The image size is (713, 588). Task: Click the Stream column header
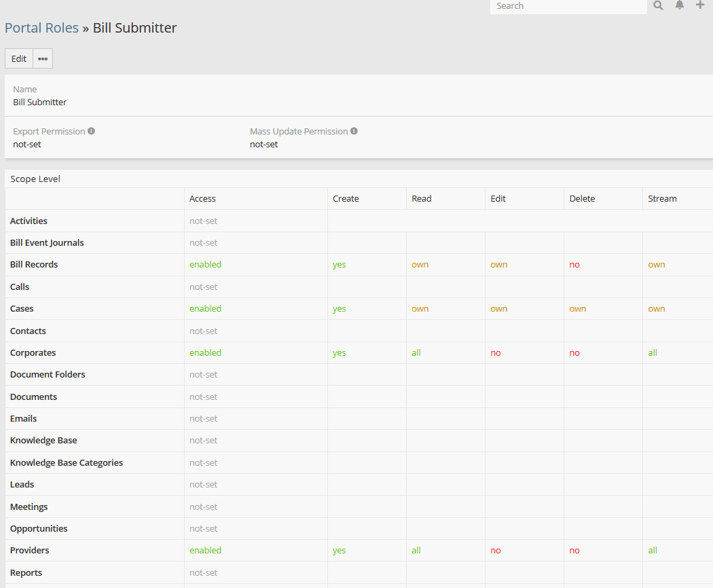tap(662, 199)
